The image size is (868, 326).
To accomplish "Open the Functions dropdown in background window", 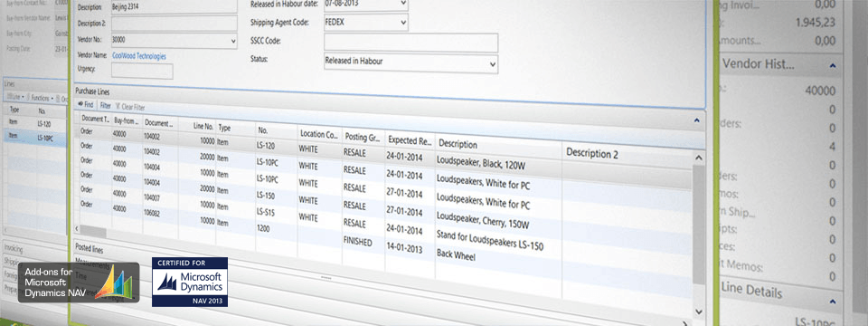I will (x=42, y=98).
